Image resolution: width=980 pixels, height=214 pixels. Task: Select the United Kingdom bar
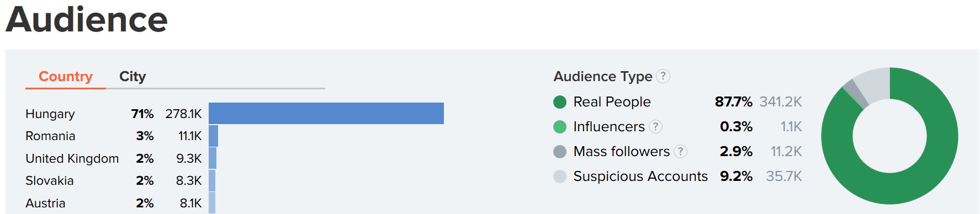point(213,158)
